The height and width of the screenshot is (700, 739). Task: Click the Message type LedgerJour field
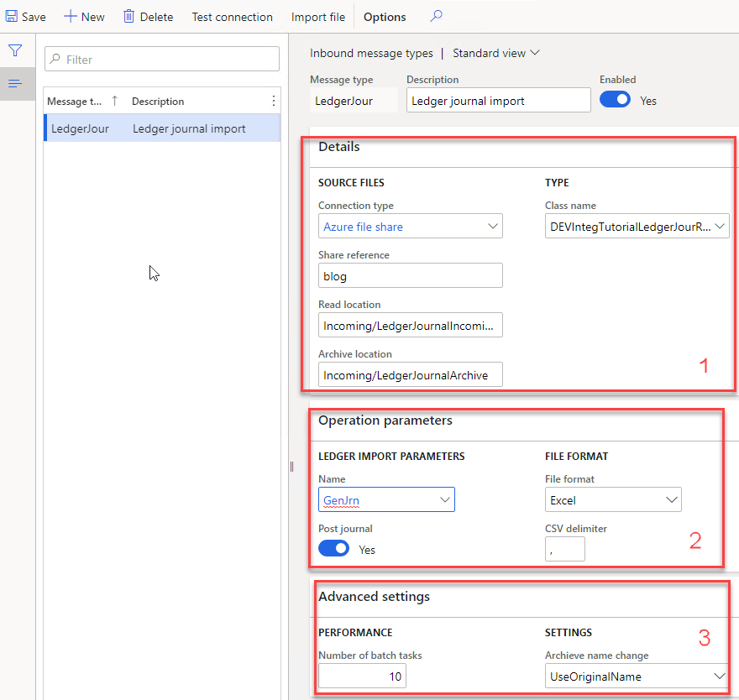click(x=354, y=100)
